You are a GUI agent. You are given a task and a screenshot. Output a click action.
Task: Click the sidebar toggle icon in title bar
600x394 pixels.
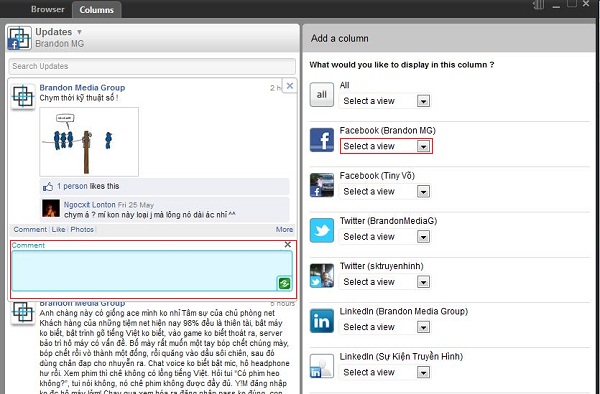click(x=538, y=5)
